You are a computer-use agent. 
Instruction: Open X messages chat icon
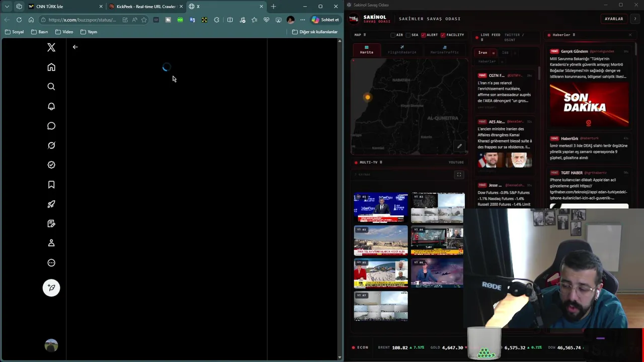point(51,126)
